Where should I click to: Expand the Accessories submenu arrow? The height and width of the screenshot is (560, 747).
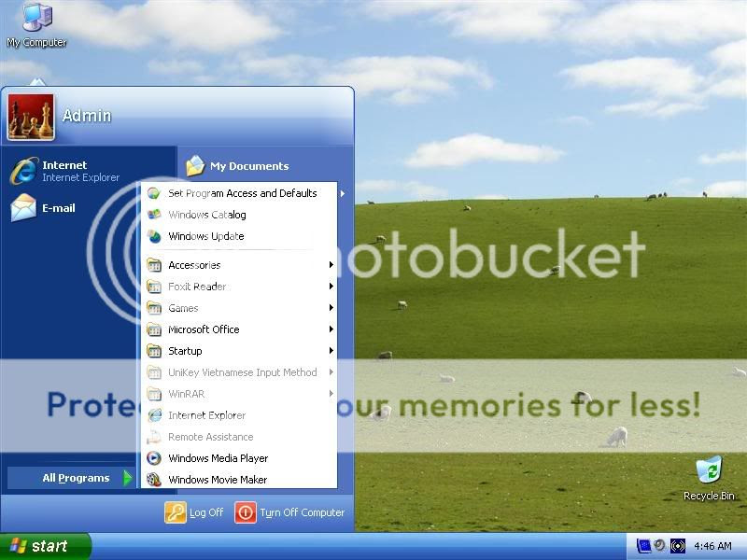(331, 265)
